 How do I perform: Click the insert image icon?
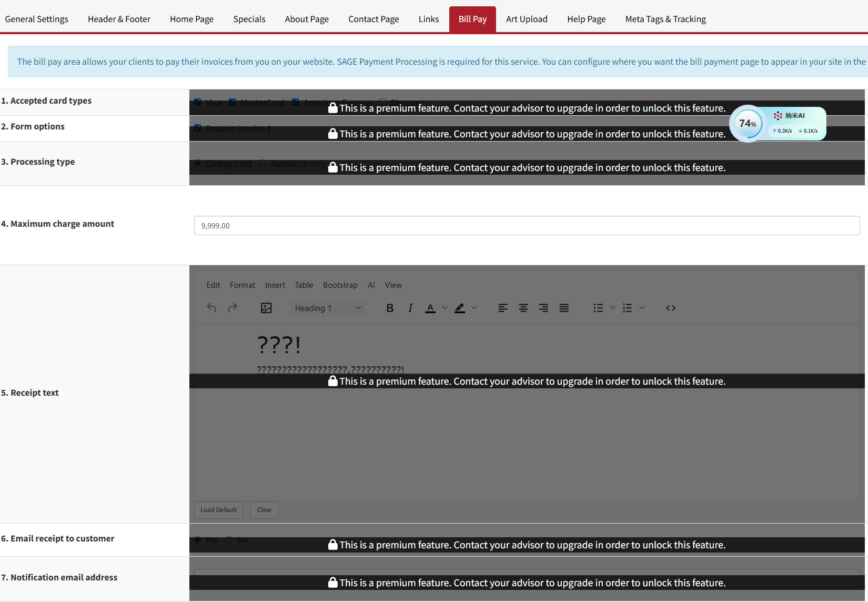pos(266,308)
